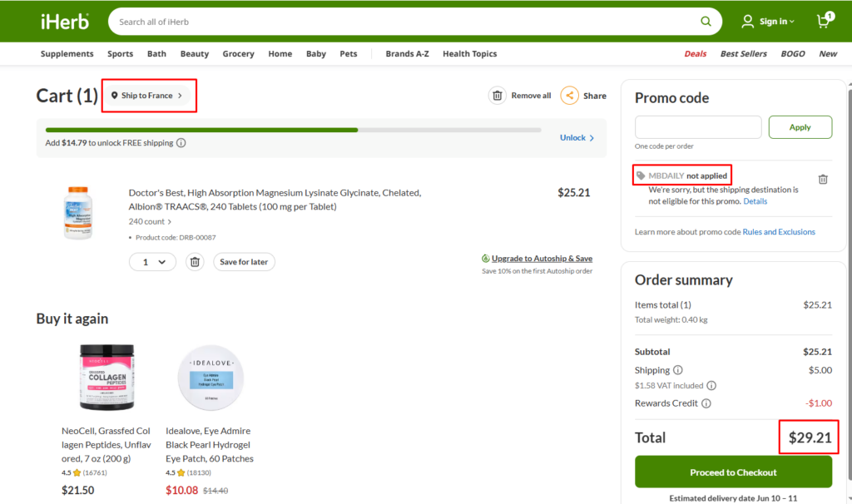
Task: Open Idealove Eye Admire title link
Action: point(210,445)
